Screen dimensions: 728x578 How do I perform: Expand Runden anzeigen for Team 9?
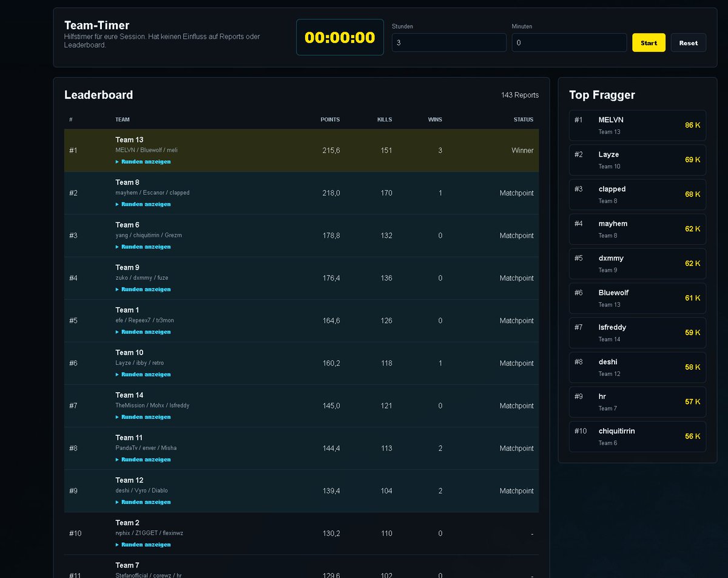pyautogui.click(x=143, y=290)
